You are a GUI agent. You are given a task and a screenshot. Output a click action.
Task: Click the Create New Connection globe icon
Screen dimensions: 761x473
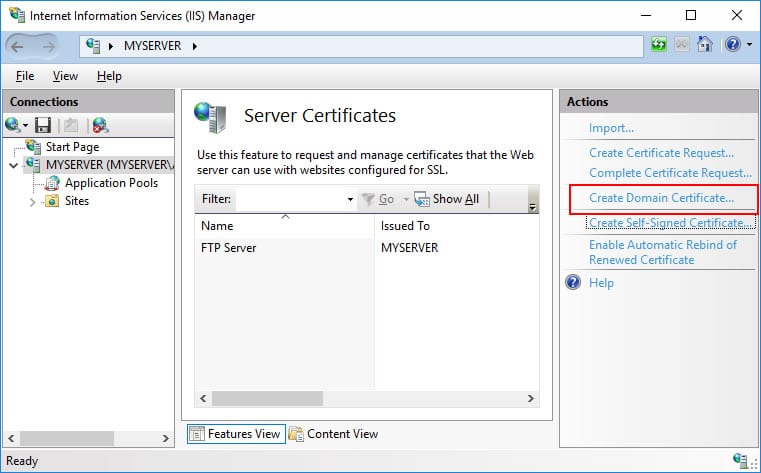pos(13,126)
